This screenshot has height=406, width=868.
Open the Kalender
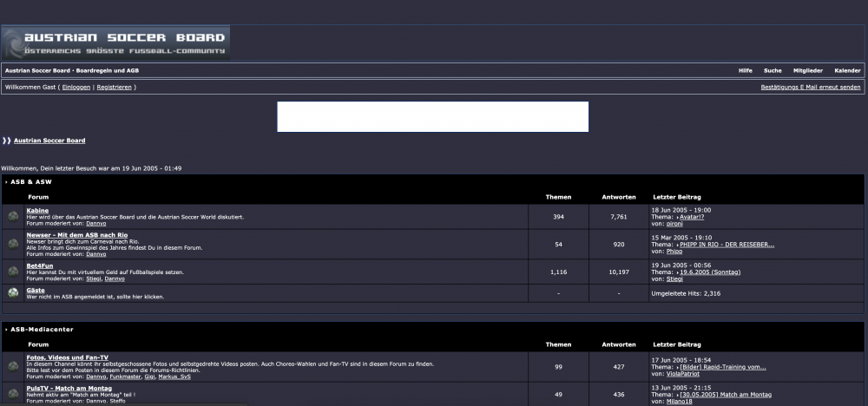847,71
